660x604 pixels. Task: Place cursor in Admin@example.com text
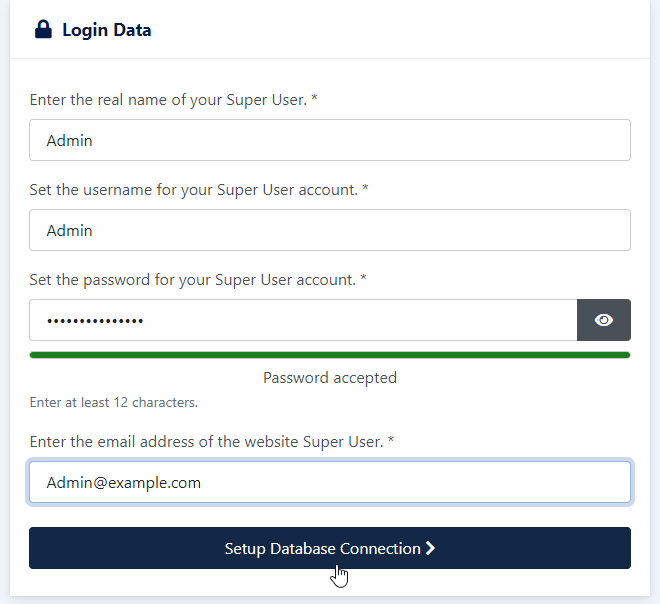click(123, 482)
